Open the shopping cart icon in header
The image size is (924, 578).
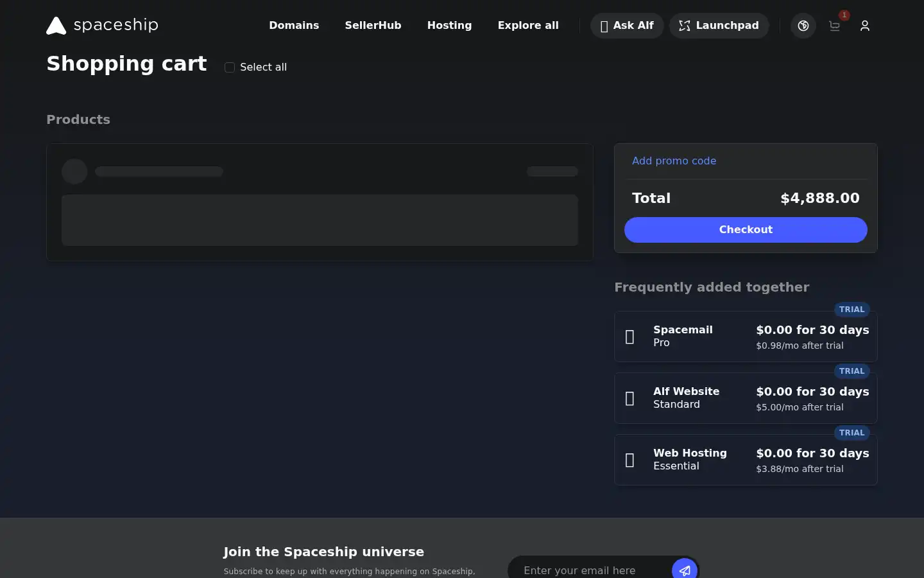[x=834, y=26]
